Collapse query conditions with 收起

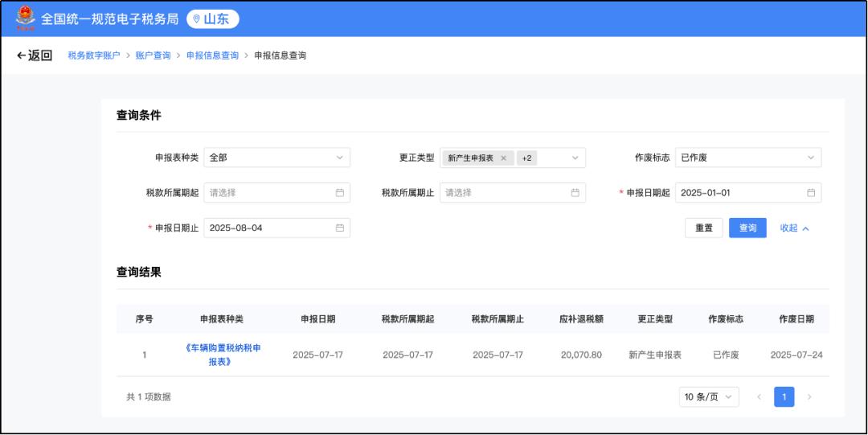794,228
